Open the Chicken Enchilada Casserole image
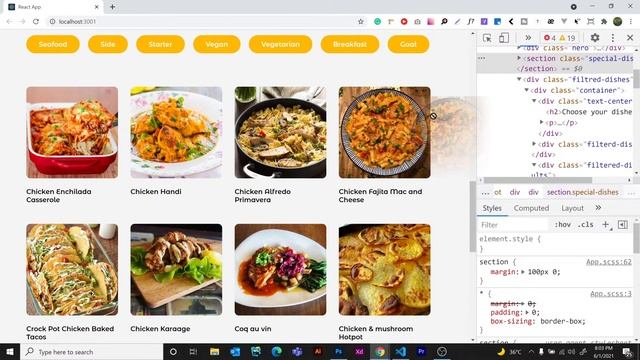The width and height of the screenshot is (640, 360). pos(72,132)
